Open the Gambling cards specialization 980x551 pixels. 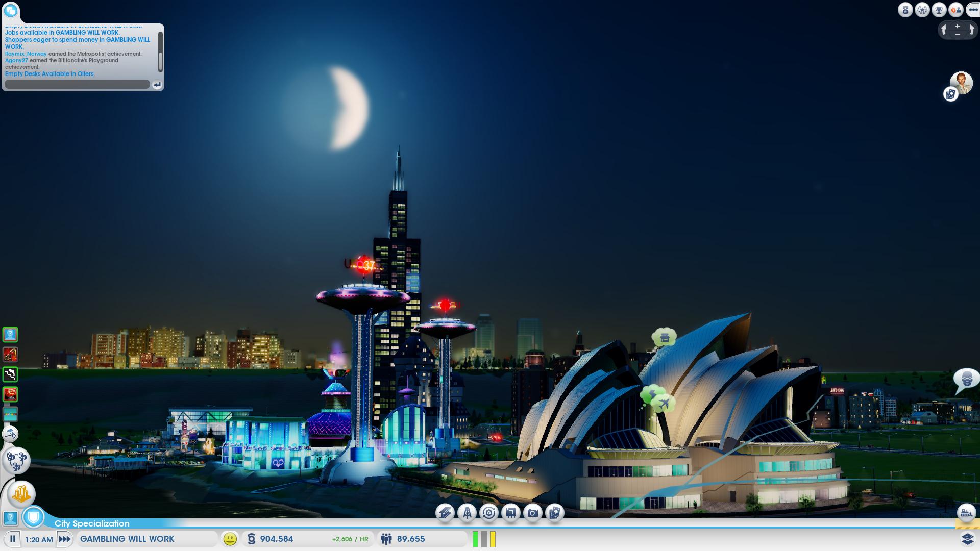pyautogui.click(x=554, y=513)
